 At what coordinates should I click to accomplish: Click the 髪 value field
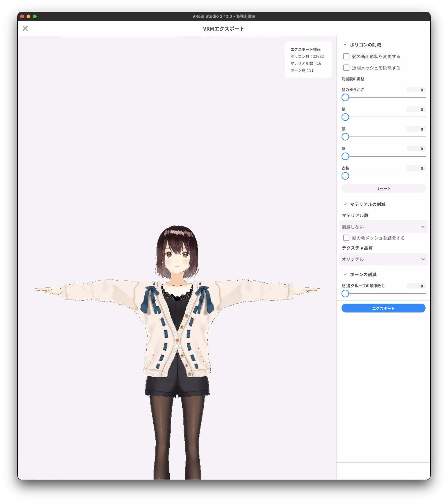pos(416,110)
